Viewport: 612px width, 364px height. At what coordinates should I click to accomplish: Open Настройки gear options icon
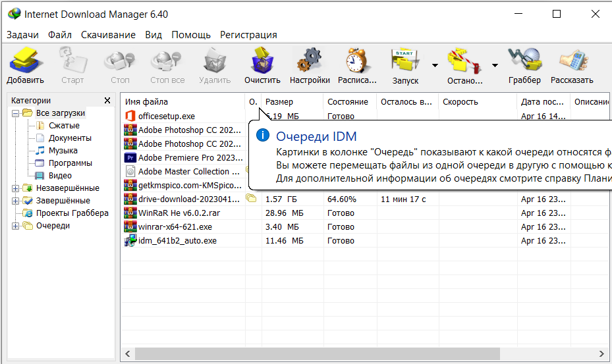[x=310, y=61]
